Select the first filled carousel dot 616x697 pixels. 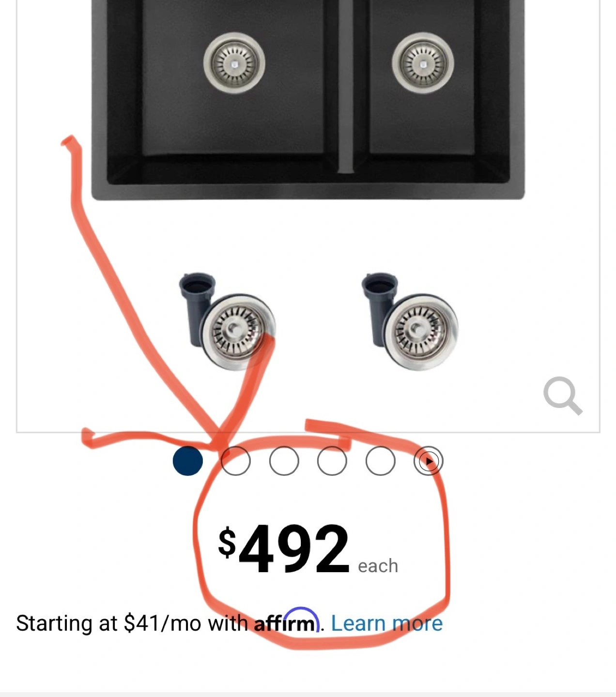pyautogui.click(x=188, y=461)
